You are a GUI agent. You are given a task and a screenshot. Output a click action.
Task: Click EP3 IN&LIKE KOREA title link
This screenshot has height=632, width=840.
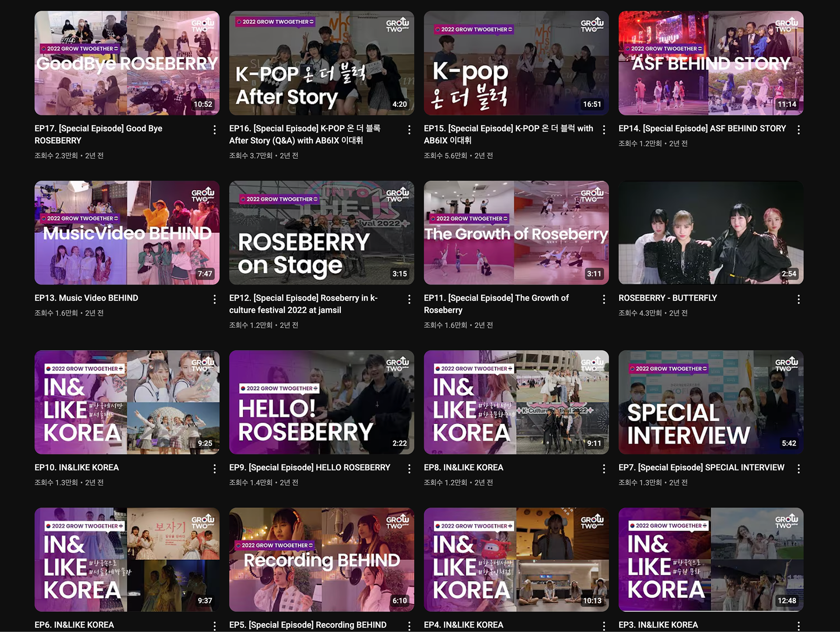pos(658,625)
